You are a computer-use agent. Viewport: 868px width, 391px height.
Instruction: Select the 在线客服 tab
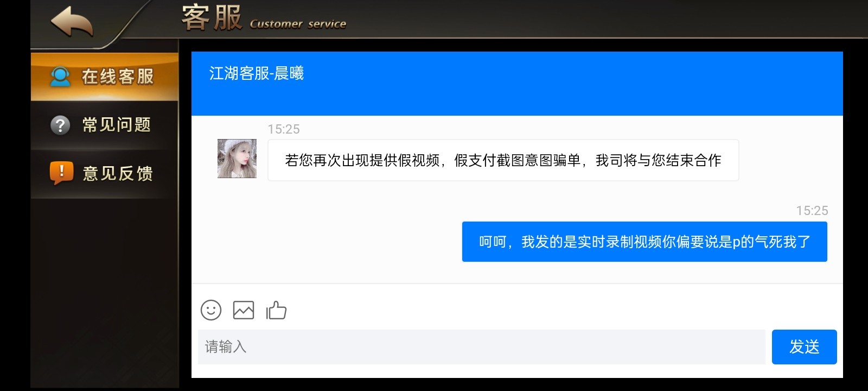[x=105, y=77]
